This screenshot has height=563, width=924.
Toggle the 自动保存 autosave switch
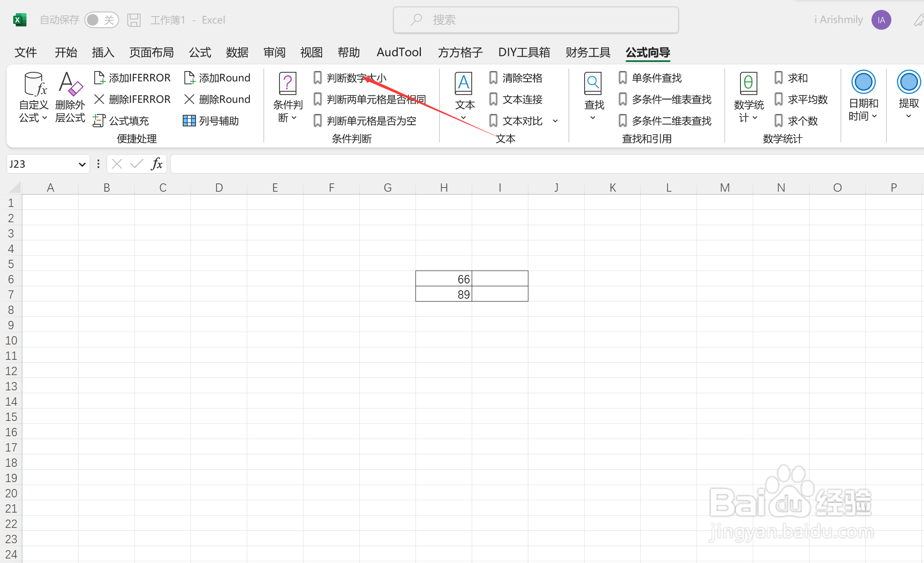click(x=101, y=20)
